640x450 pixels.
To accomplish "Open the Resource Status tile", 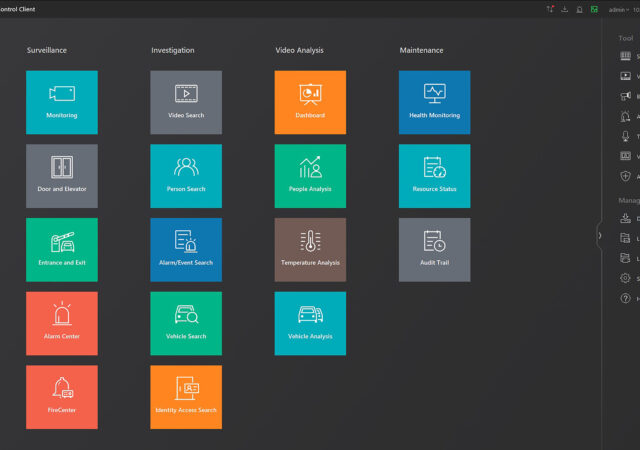I will click(x=434, y=176).
